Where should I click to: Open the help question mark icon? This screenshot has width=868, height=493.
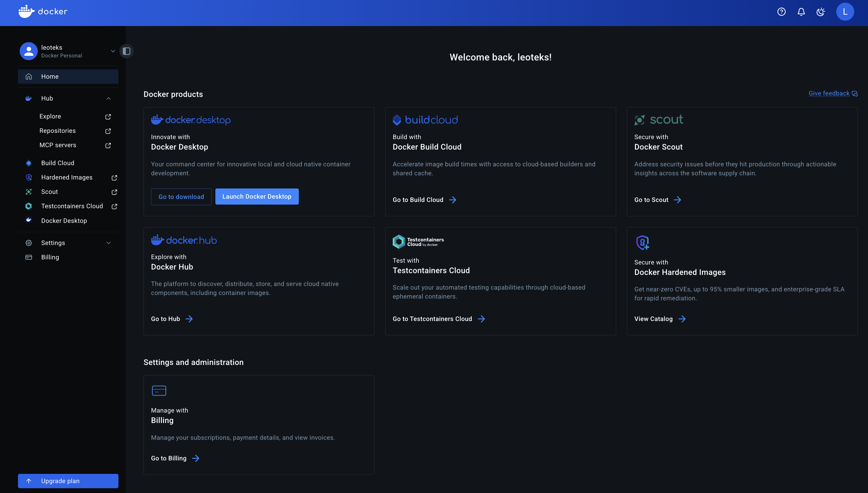tap(781, 12)
